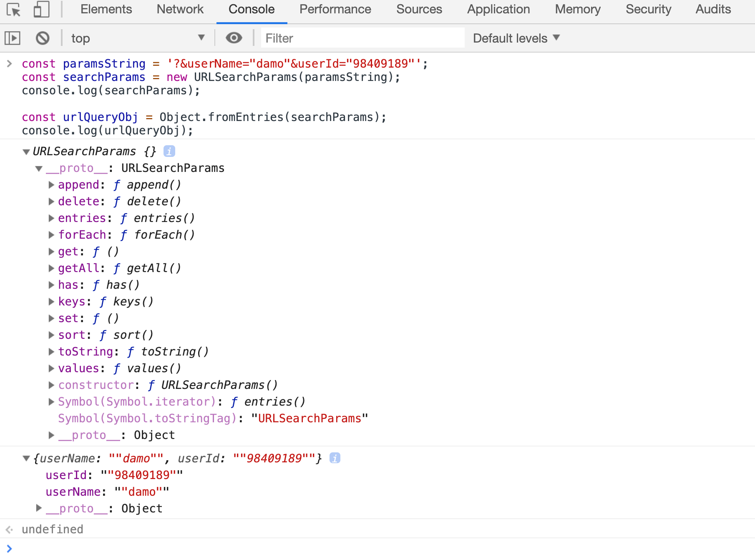This screenshot has height=560, width=755.
Task: Click the undefined return value
Action: click(x=53, y=529)
